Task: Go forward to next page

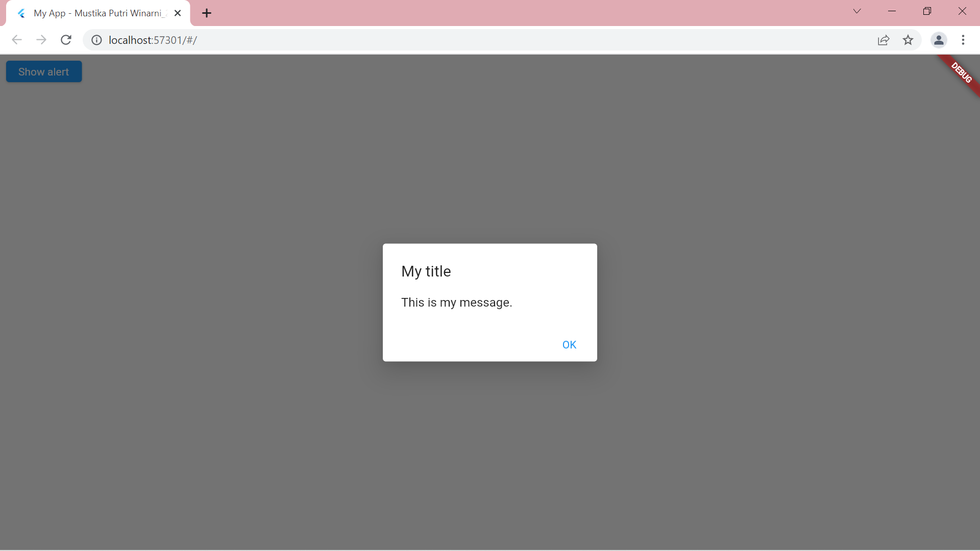Action: (41, 40)
